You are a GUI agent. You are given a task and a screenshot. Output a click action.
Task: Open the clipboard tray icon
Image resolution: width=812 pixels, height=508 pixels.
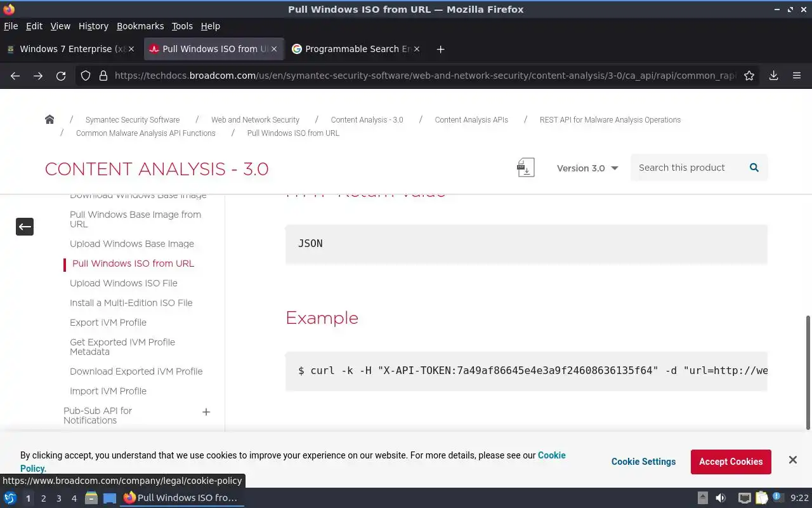click(x=761, y=498)
